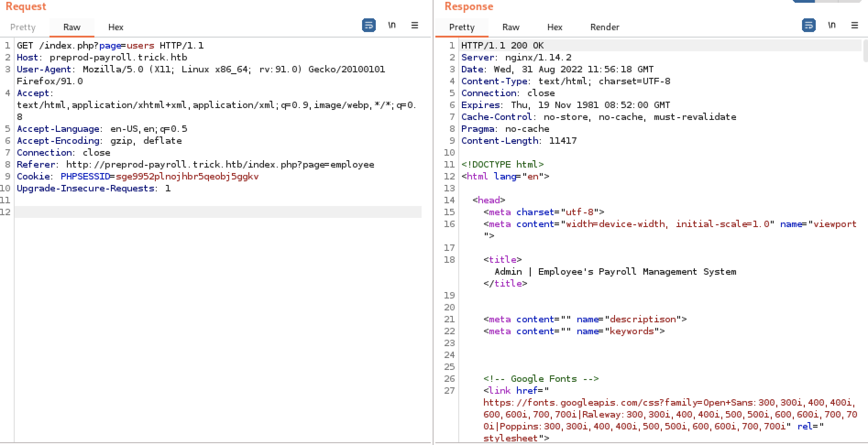Click the viewport meta tag line
The height and width of the screenshot is (445, 868).
670,230
